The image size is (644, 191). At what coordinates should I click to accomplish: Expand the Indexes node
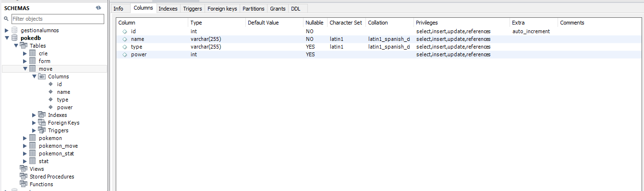click(34, 115)
